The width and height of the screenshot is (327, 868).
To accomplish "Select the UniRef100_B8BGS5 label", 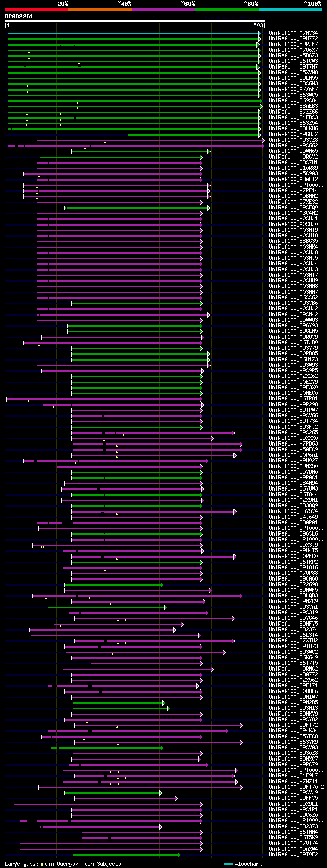I will [293, 241].
